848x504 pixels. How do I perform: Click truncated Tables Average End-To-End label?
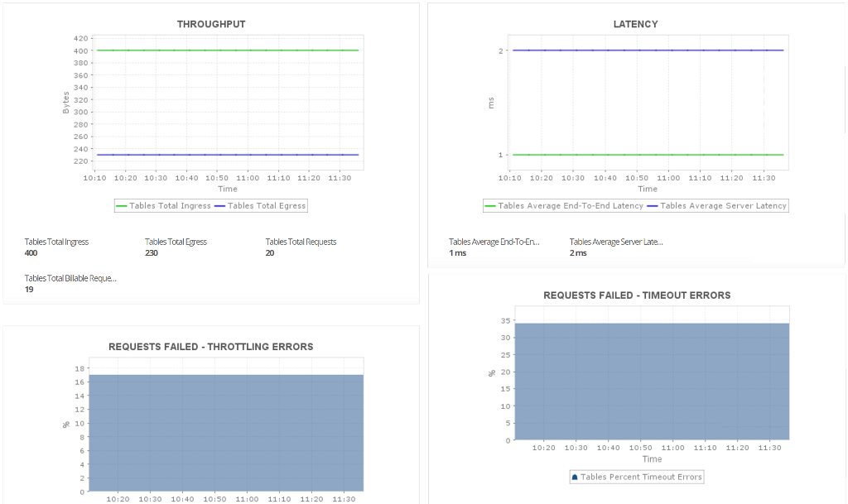494,242
